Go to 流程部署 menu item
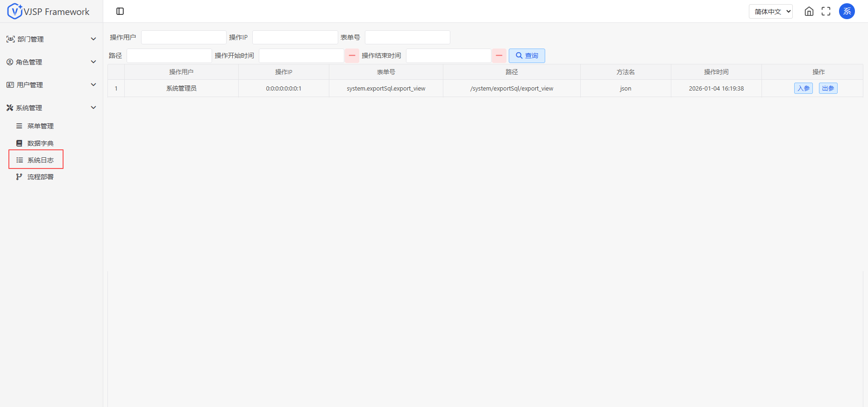This screenshot has height=407, width=868. (x=40, y=177)
